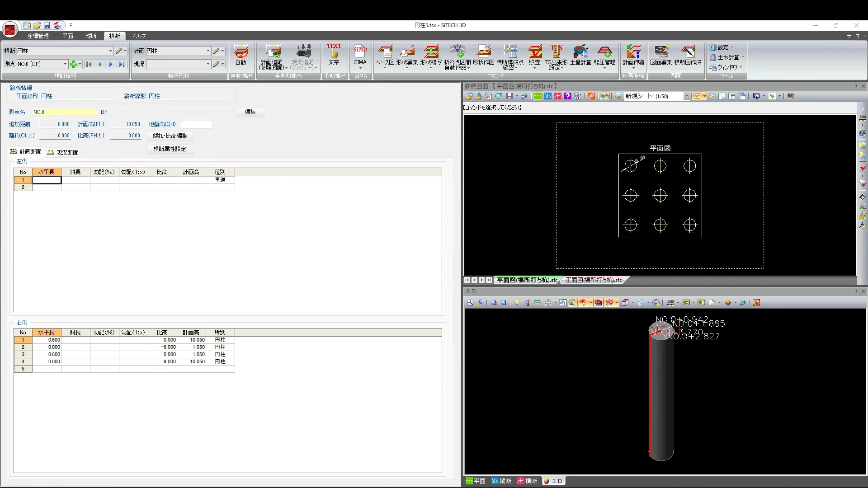
Task: Go to next station arrow button
Action: click(x=110, y=64)
